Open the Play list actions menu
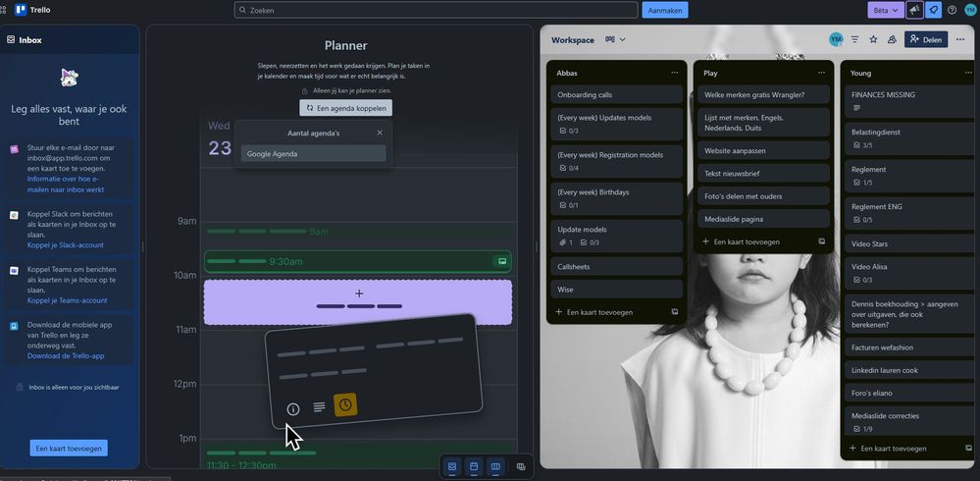This screenshot has height=481, width=980. [x=821, y=73]
